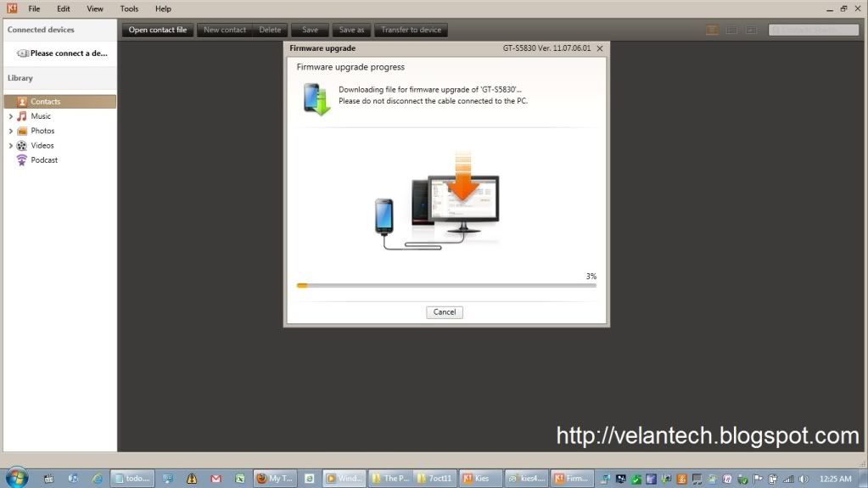Open the 'kies4...' taskbar item
This screenshot has width=868, height=488.
point(526,479)
